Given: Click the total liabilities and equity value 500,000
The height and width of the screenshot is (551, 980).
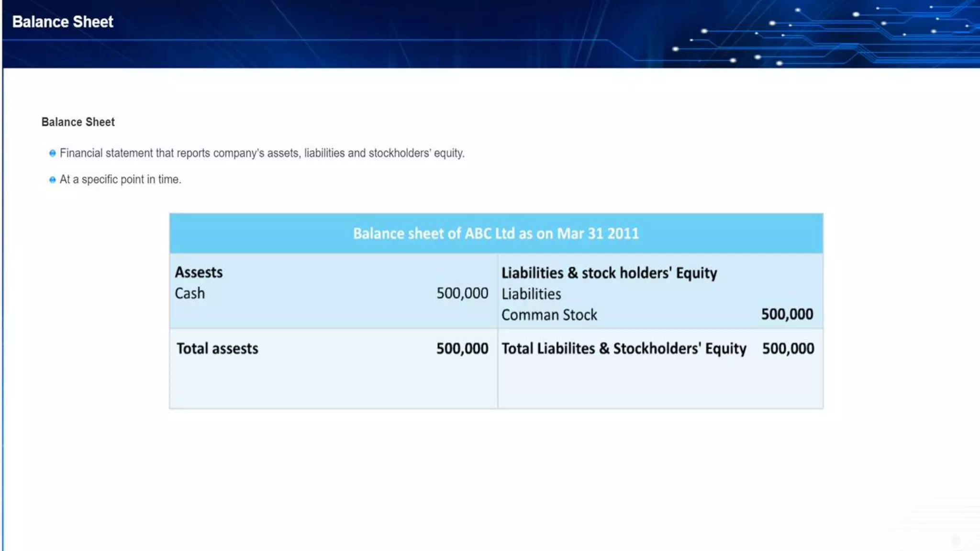Looking at the screenshot, I should pos(788,349).
